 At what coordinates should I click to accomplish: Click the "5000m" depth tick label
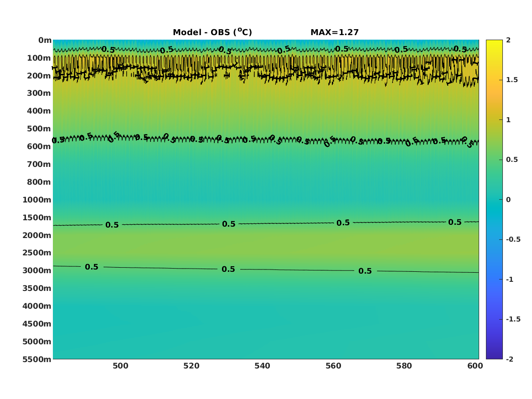pyautogui.click(x=37, y=342)
